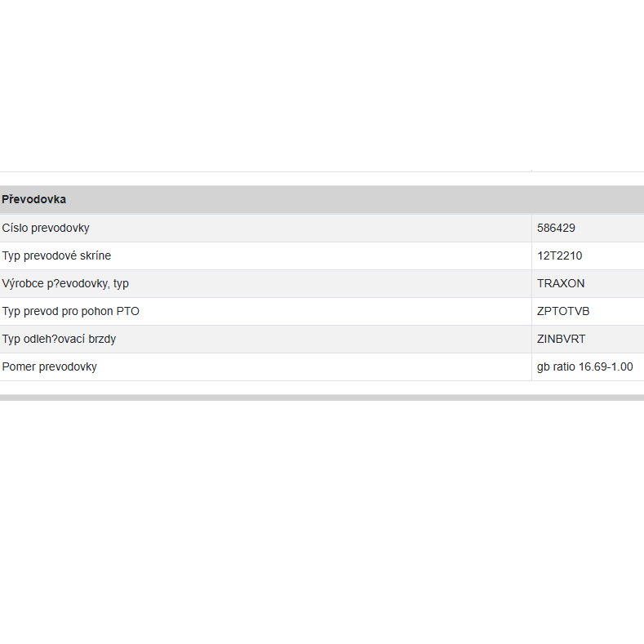The width and height of the screenshot is (644, 644).
Task: Click empty white area above the table
Action: 322,82
